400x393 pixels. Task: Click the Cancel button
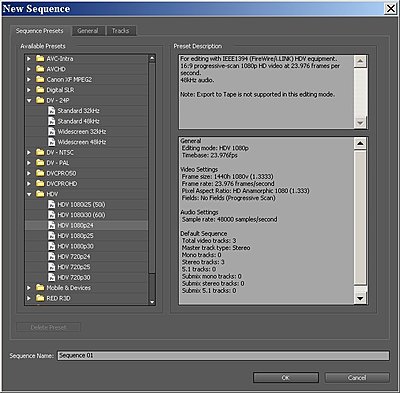[x=357, y=378]
